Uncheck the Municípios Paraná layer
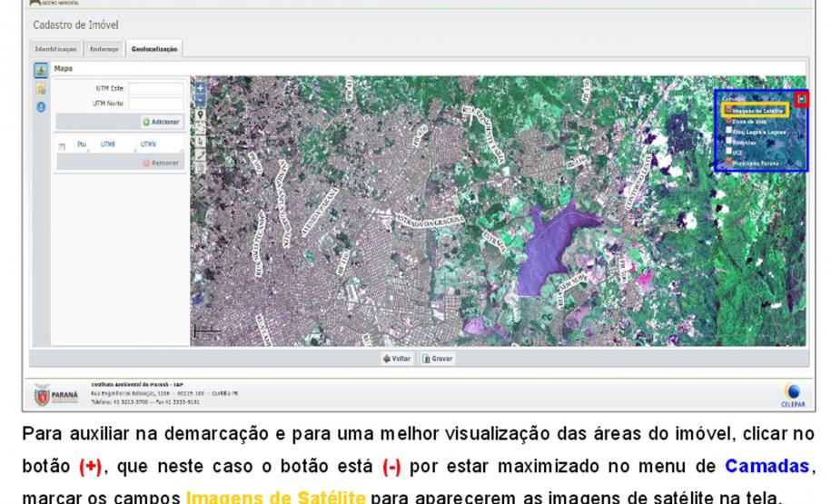The height and width of the screenshot is (504, 831). click(728, 162)
